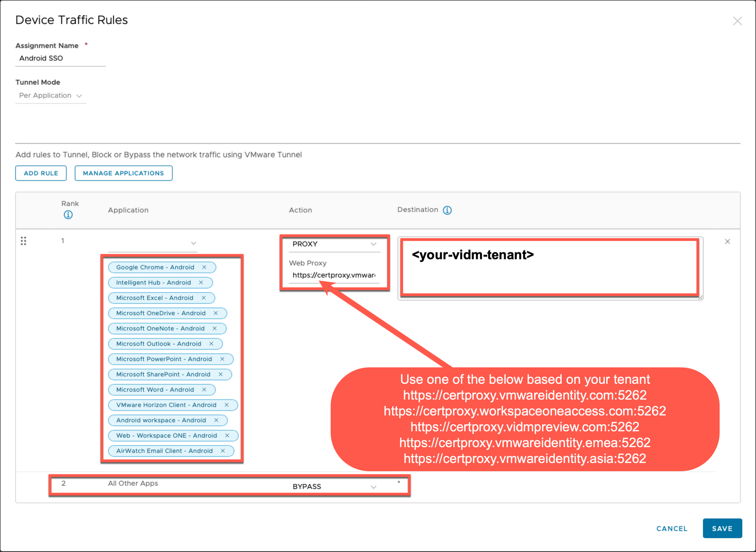Remove Intelligent Hub - Android tag
This screenshot has height=552, width=756.
click(201, 283)
